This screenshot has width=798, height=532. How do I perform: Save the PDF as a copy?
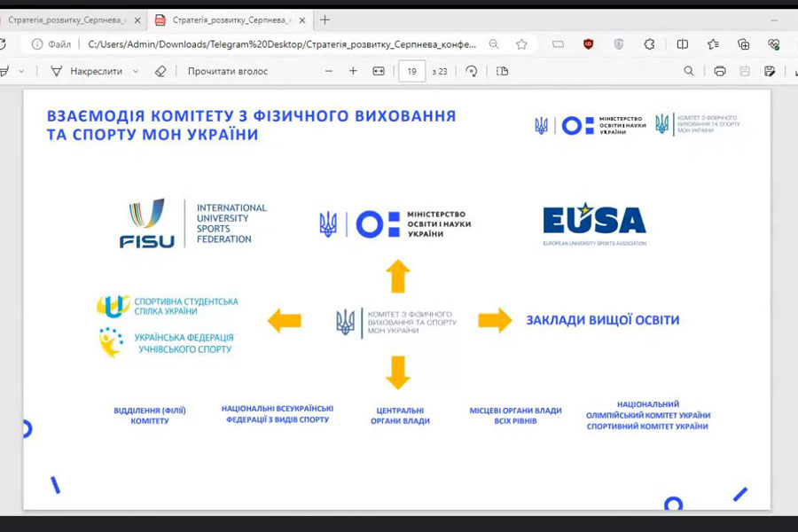(770, 71)
